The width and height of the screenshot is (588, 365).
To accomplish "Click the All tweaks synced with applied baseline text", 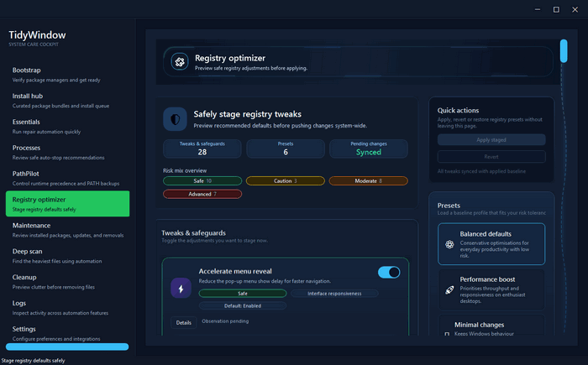I will 481,171.
